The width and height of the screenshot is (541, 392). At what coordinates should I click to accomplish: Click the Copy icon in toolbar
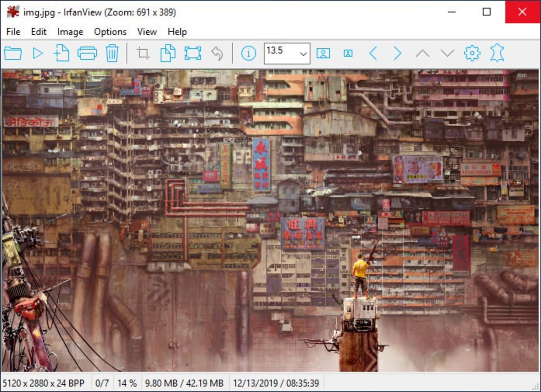click(168, 53)
